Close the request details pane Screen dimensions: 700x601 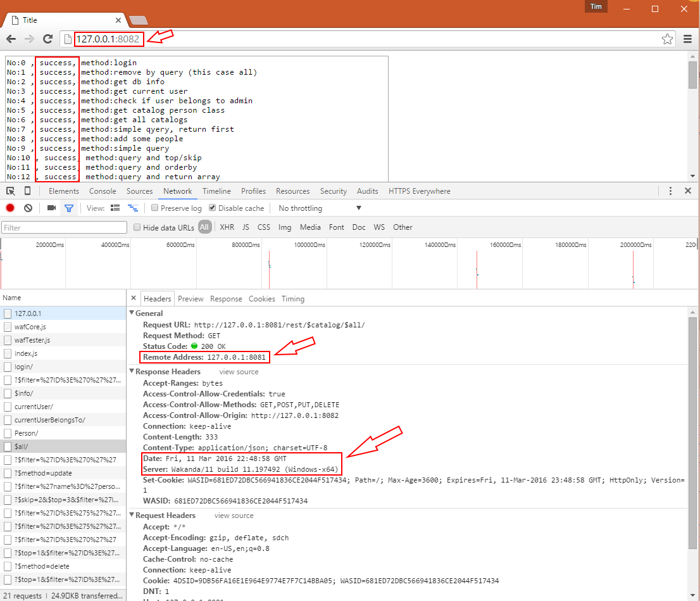pos(134,298)
